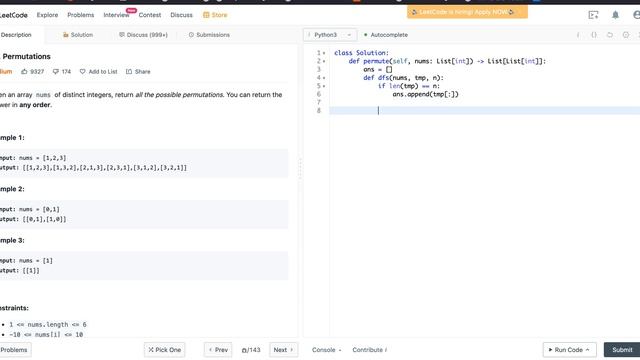Go to the previous problem
The height and width of the screenshot is (360, 640).
pos(218,350)
